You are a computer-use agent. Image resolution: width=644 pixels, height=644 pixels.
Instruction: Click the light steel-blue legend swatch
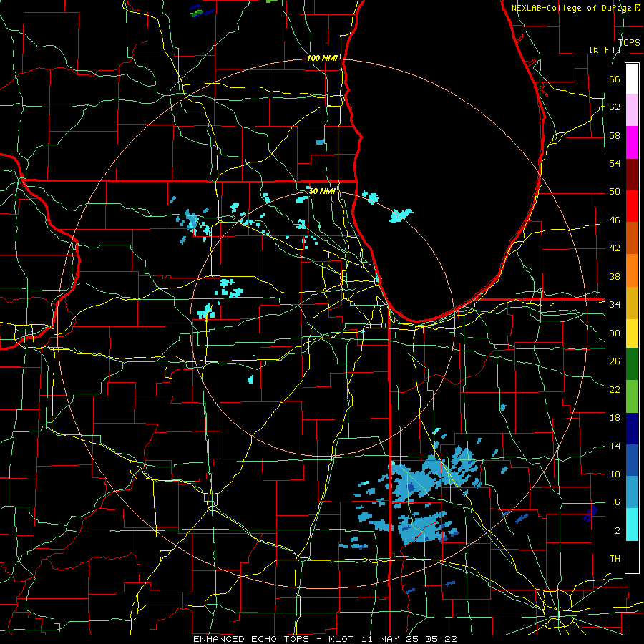[632, 492]
